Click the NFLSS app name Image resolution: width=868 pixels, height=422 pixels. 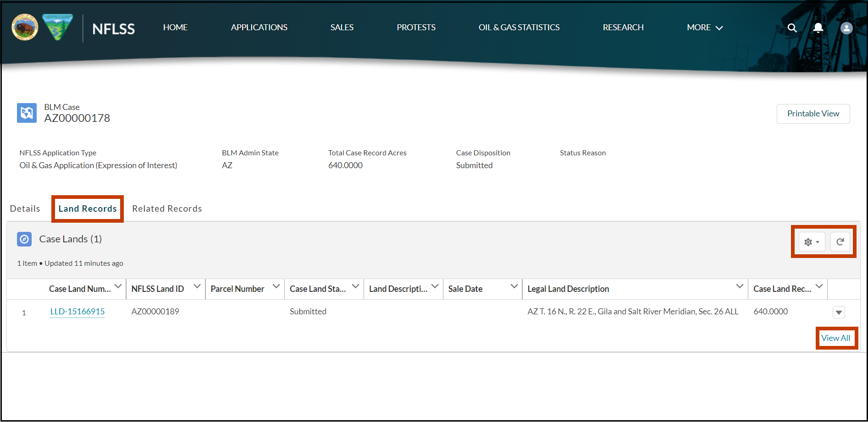tap(113, 28)
